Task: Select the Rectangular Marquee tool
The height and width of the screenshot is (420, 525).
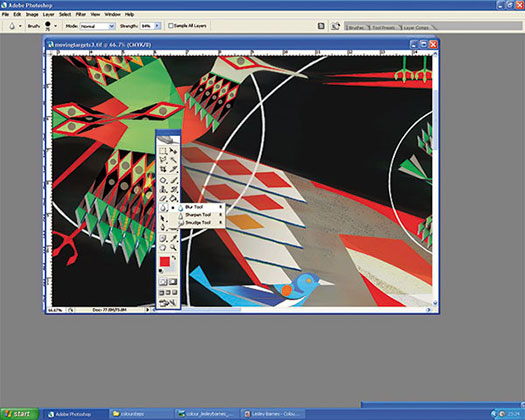Action: [163, 151]
